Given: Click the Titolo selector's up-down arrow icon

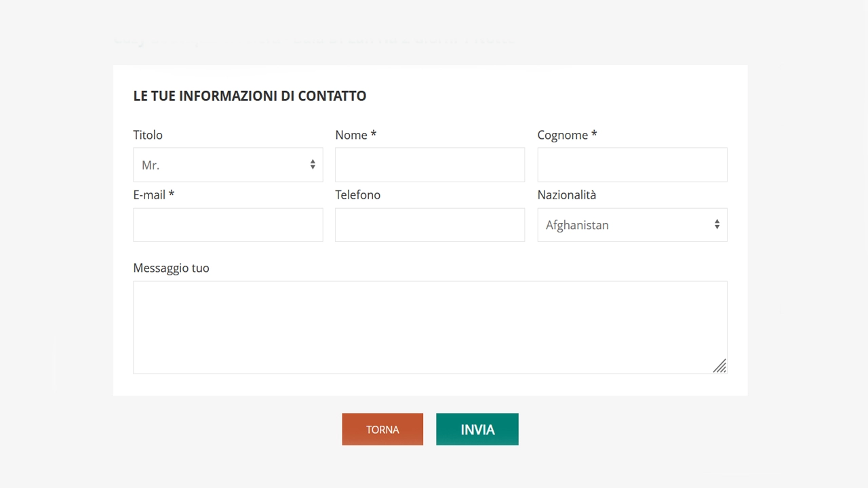Looking at the screenshot, I should [x=313, y=165].
